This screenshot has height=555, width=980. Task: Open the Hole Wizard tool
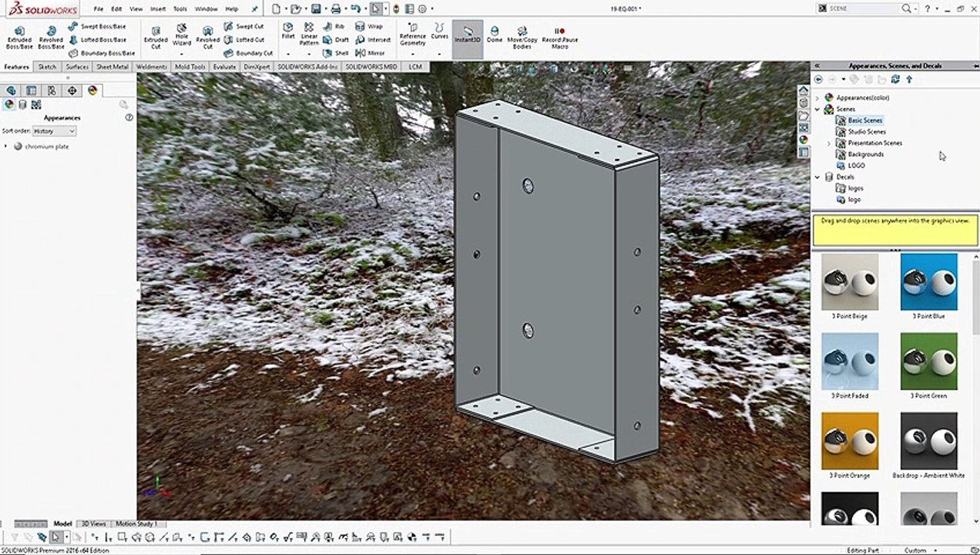point(182,35)
